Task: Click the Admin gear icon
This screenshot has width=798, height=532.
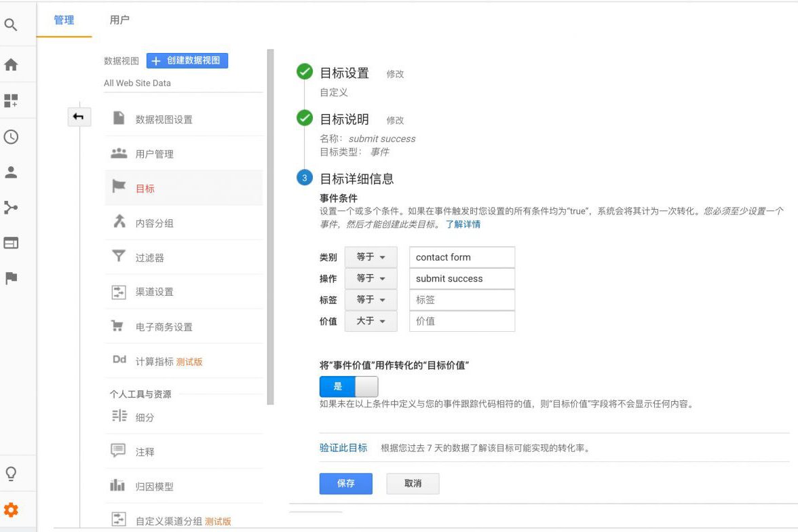Action: (x=11, y=510)
